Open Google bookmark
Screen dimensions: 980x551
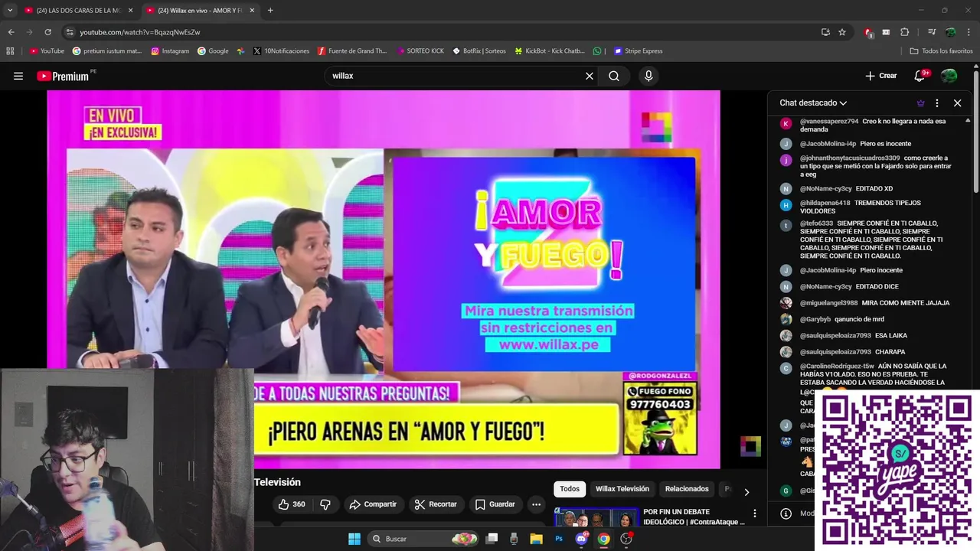(213, 51)
